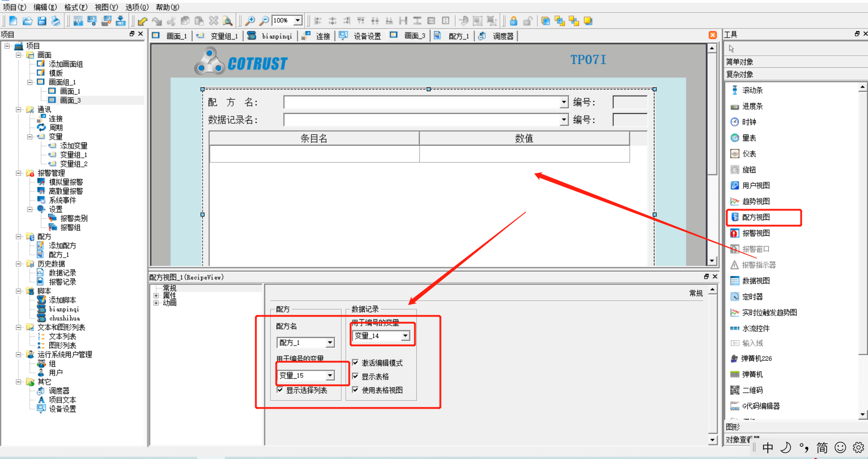Click the canvas vertical scrollbar down arrow
The height and width of the screenshot is (459, 868).
(712, 261)
